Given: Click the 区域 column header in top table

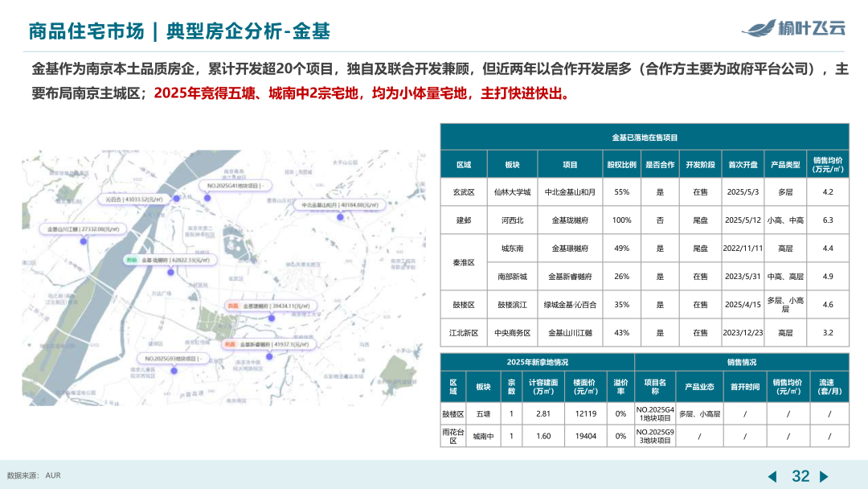Looking at the screenshot, I should pyautogui.click(x=464, y=165).
